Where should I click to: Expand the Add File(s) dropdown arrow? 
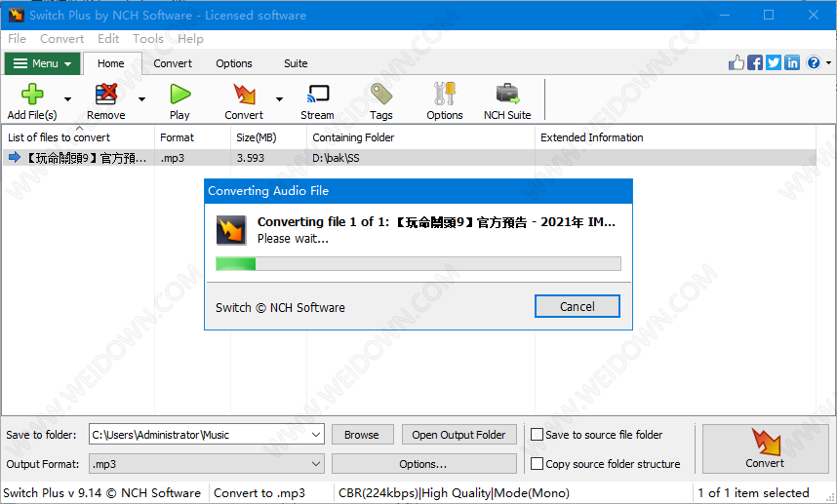pos(67,99)
